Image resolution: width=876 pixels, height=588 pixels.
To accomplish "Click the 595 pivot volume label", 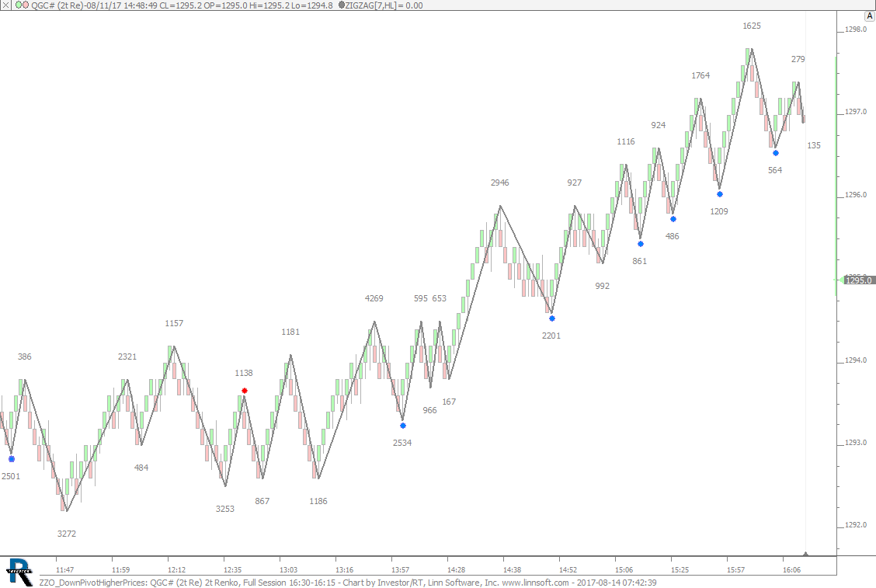I will [x=421, y=298].
